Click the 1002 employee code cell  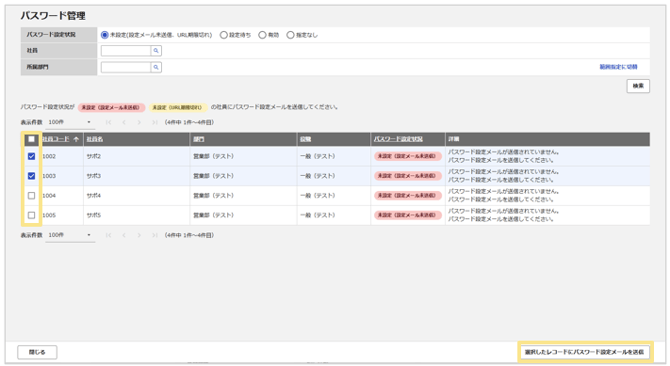tap(49, 156)
